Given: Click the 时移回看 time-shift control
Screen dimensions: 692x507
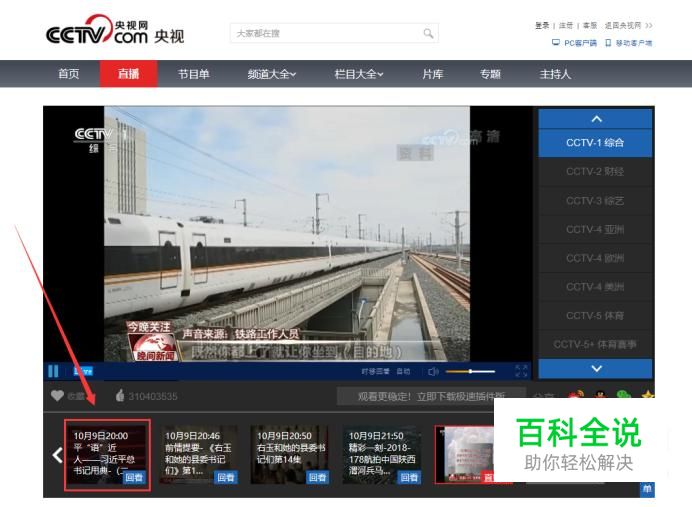Looking at the screenshot, I should click(x=375, y=372).
